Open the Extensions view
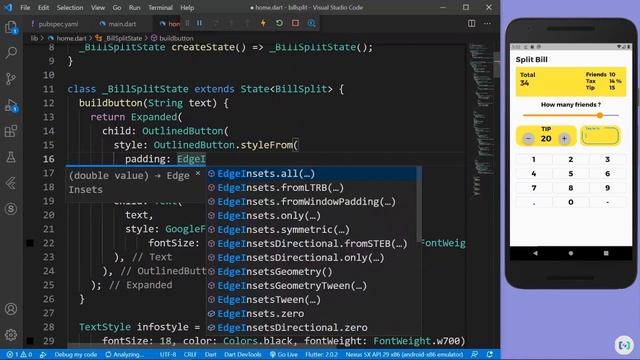This screenshot has height=360, width=640. click(11, 131)
